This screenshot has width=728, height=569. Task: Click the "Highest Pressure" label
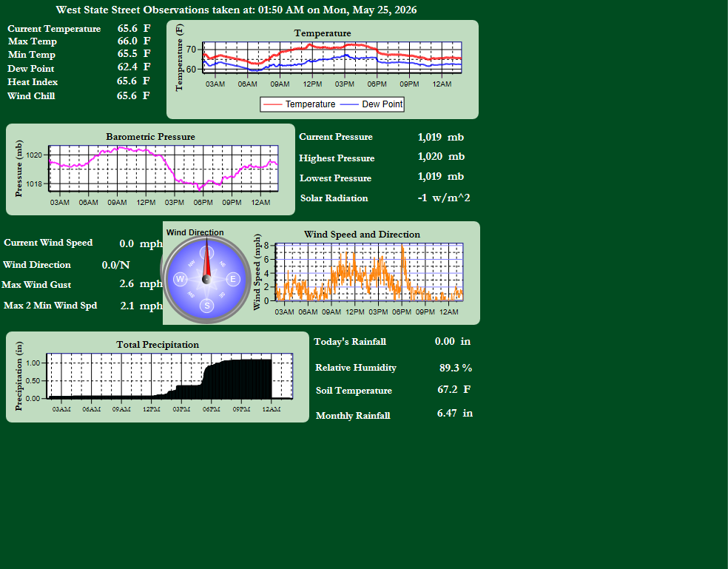(x=337, y=158)
